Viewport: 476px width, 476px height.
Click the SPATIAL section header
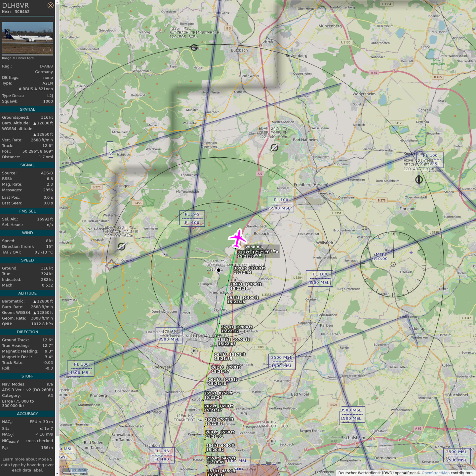(x=27, y=109)
